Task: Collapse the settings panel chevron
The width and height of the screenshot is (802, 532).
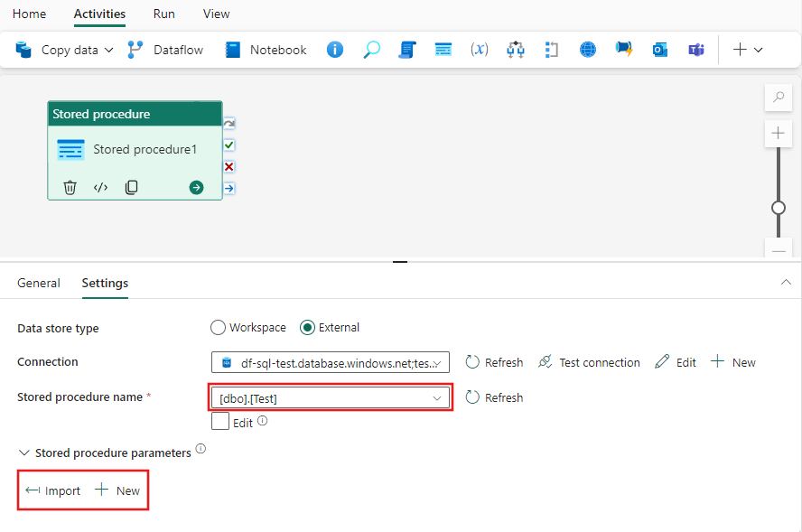Action: coord(786,283)
